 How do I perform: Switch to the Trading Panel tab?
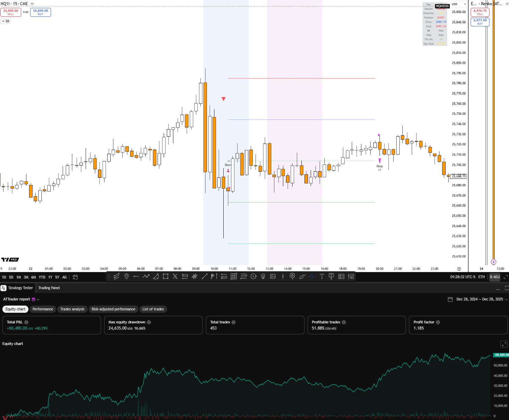(x=49, y=288)
